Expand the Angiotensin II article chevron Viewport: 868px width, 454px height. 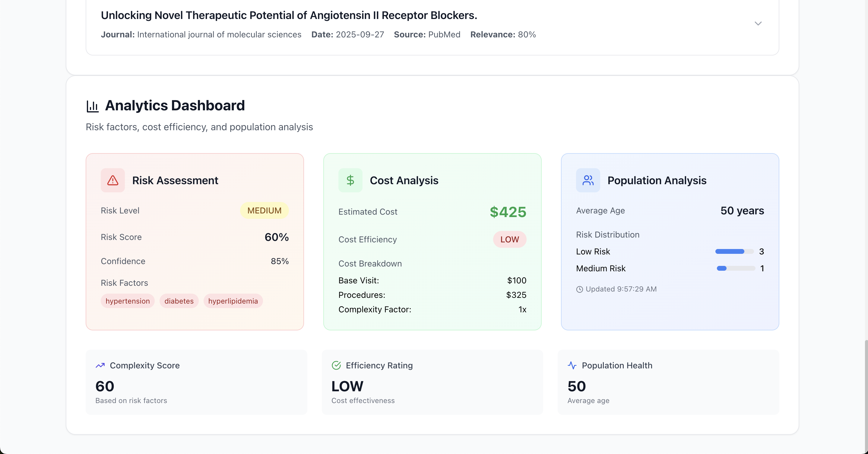coord(758,24)
